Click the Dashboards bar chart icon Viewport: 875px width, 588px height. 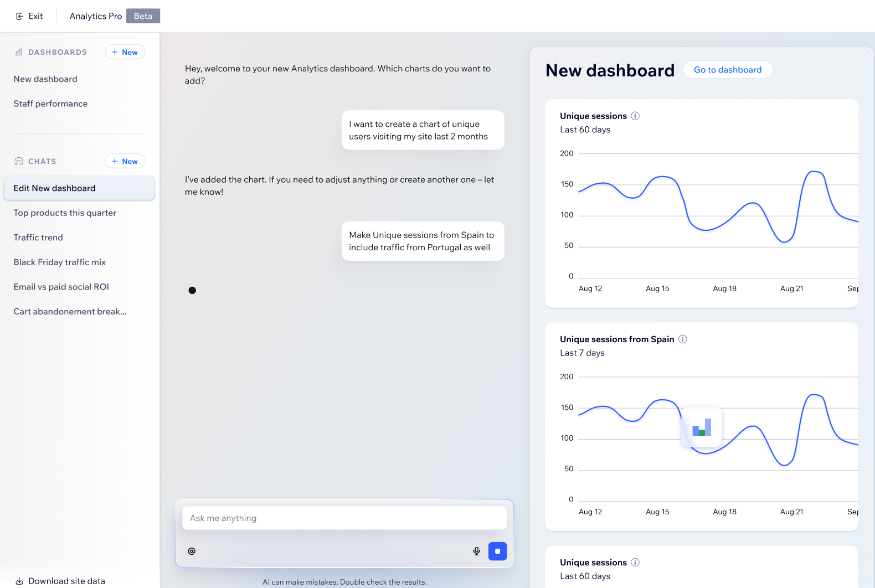19,52
